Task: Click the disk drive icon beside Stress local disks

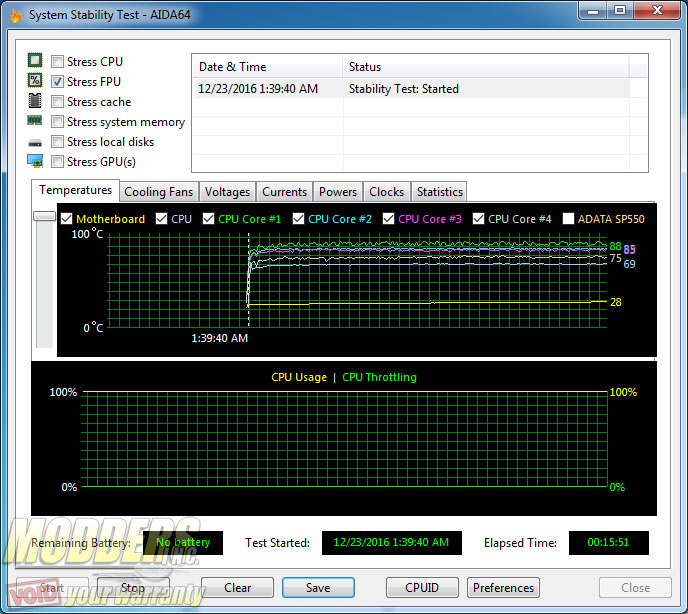Action: tap(35, 143)
